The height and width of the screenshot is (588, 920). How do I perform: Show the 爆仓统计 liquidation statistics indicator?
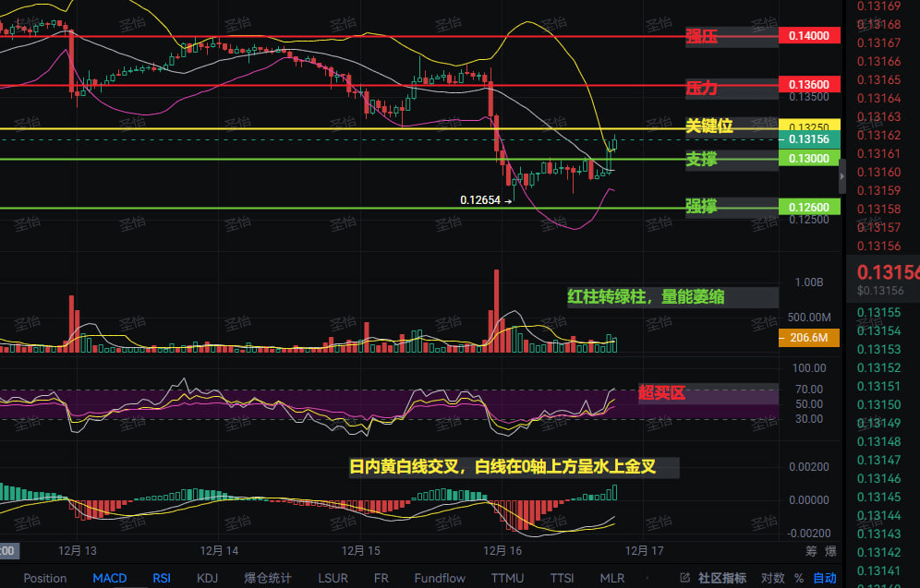pyautogui.click(x=268, y=578)
